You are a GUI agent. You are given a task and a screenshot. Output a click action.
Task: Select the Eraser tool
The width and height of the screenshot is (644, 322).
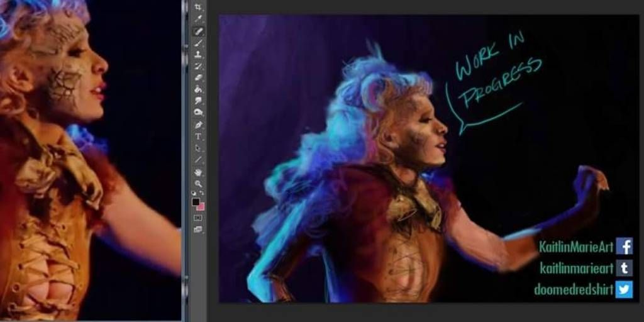(x=198, y=77)
